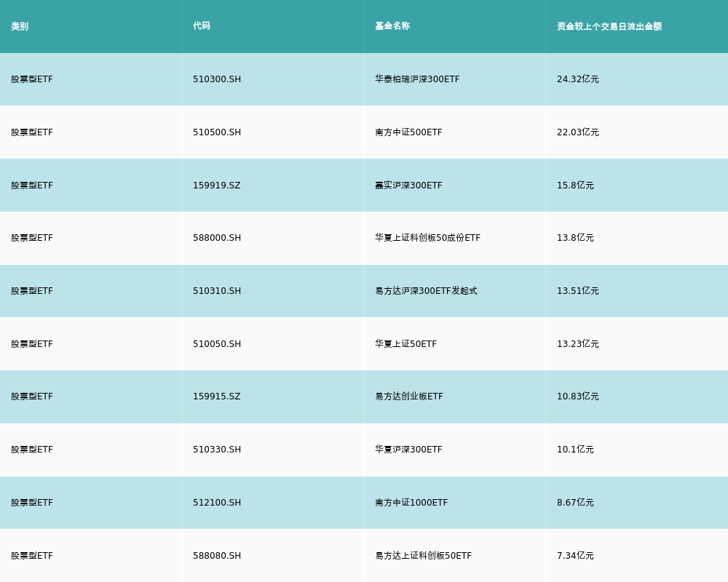This screenshot has width=728, height=582.
Task: Select fund name 易方达沪深300ETF发起式
Action: coord(426,291)
